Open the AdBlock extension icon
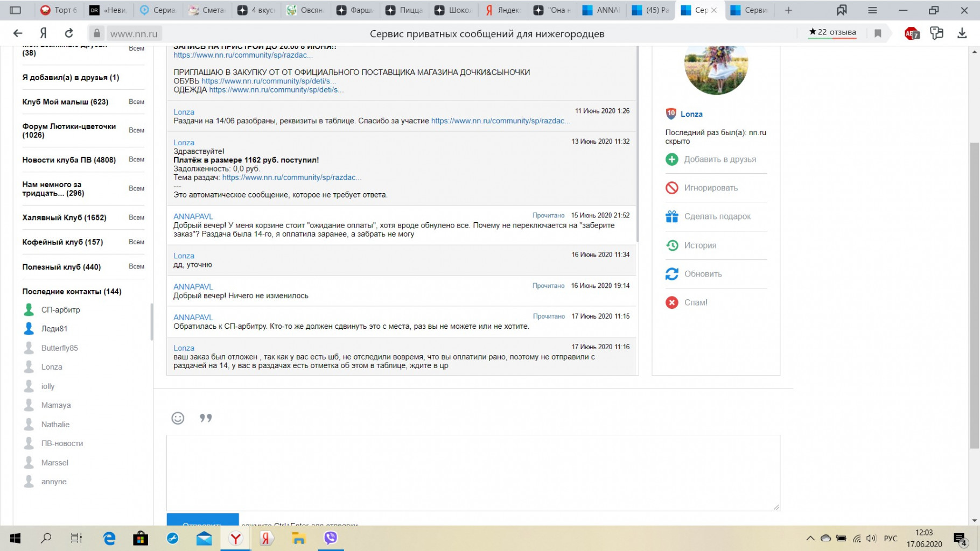This screenshot has width=980, height=551. tap(912, 33)
